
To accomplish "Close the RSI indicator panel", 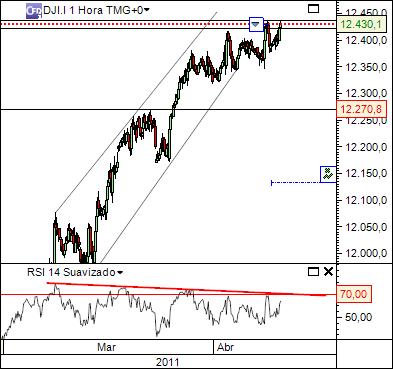I will pyautogui.click(x=328, y=272).
